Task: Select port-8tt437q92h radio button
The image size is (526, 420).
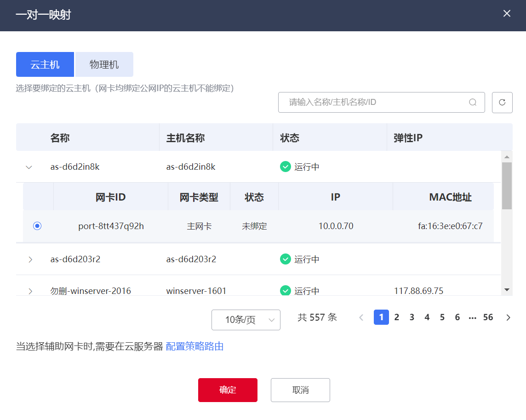Action: 37,226
